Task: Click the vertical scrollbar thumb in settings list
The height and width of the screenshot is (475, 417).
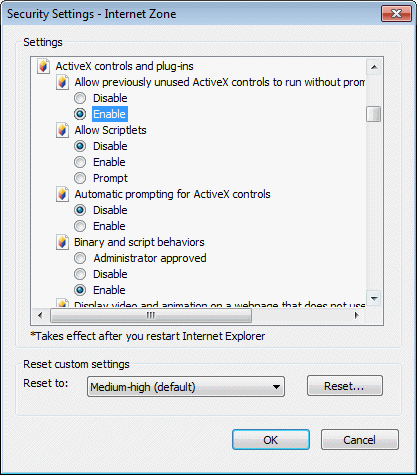Action: tap(374, 114)
